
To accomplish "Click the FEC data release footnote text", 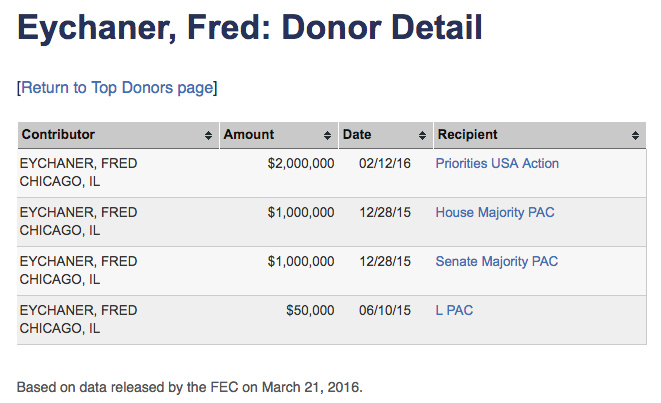I will click(190, 385).
